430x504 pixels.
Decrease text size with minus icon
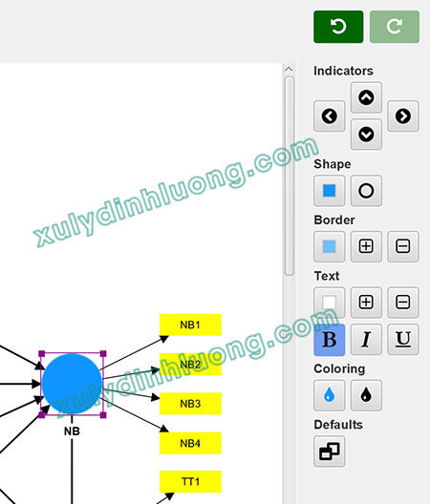click(x=403, y=303)
